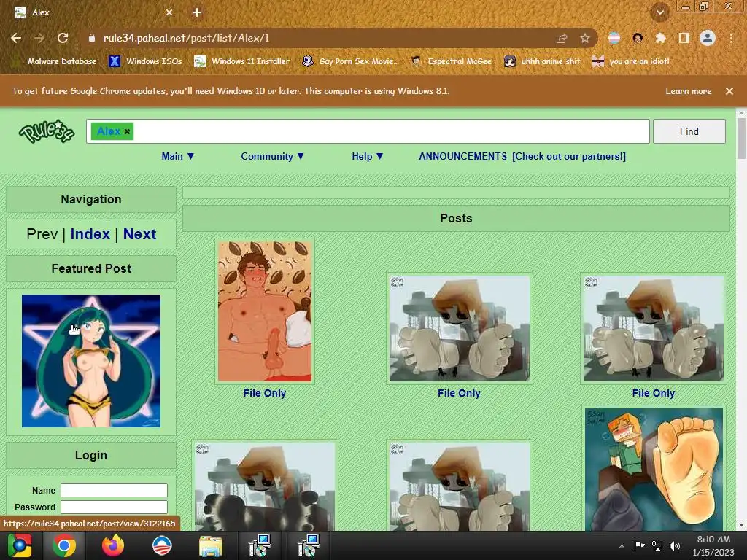This screenshot has height=560, width=747.
Task: Close the Alex browser tab
Action: [x=169, y=13]
